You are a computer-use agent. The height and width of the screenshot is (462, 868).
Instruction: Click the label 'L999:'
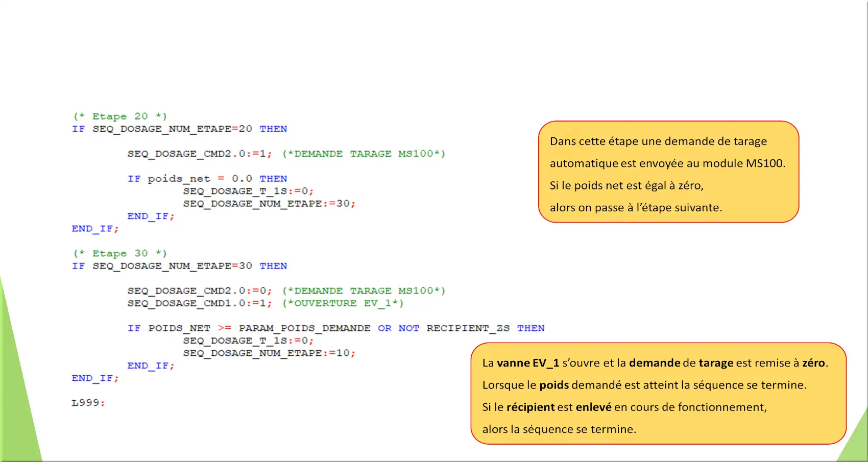88,403
